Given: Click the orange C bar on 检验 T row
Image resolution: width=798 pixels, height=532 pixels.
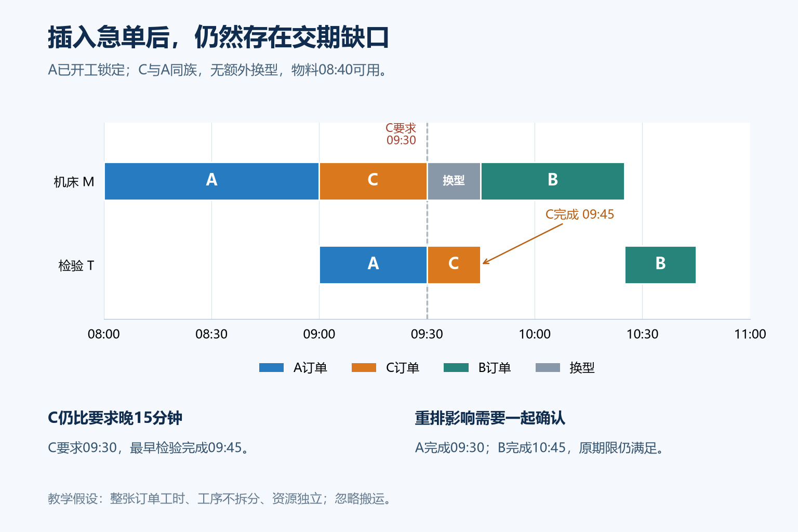Looking at the screenshot, I should point(454,265).
